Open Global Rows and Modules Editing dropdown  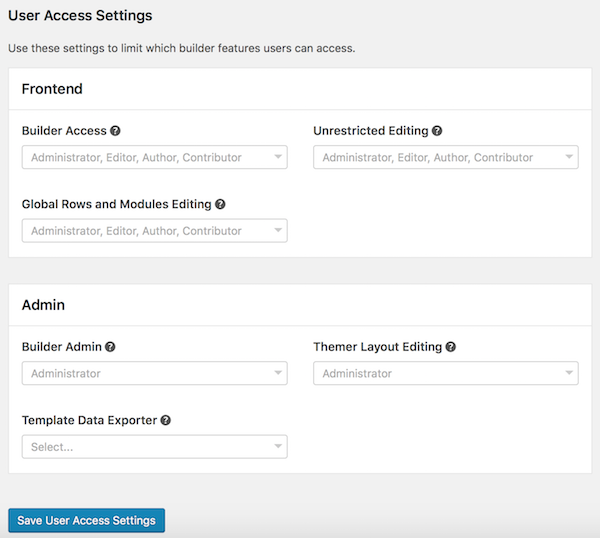pyautogui.click(x=155, y=231)
